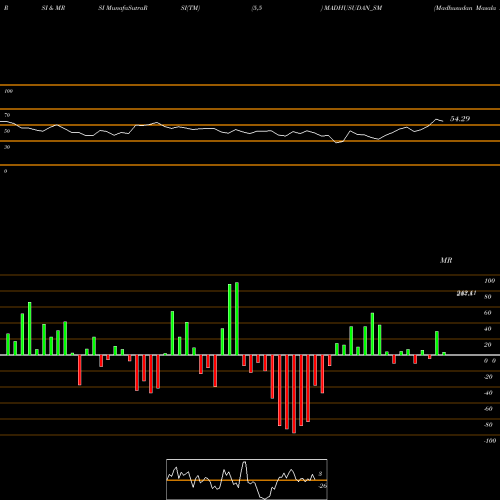500x500 pixels.
Task: Click the 'SI & MR' header text
Action: [53, 8]
